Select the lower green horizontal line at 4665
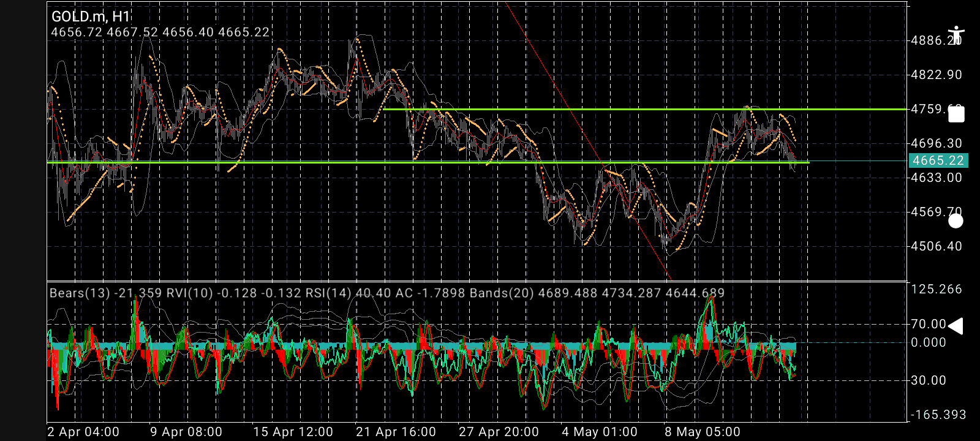The width and height of the screenshot is (980, 441). pyautogui.click(x=429, y=162)
